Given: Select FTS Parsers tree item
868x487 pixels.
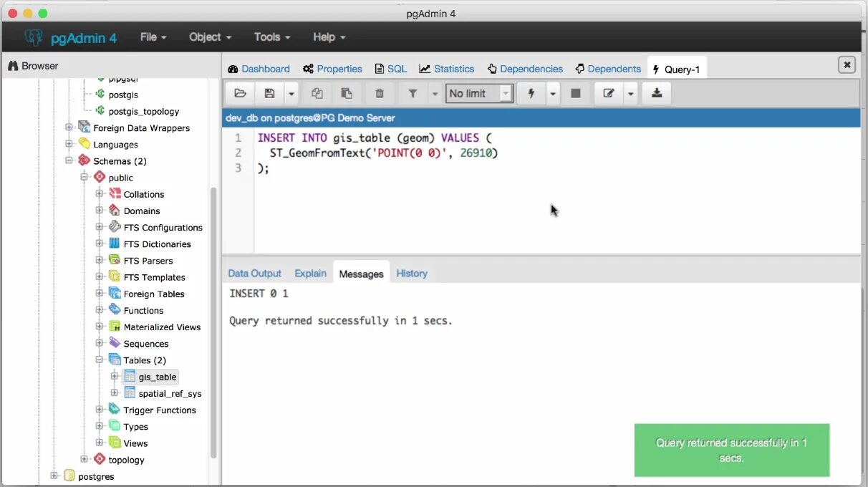Looking at the screenshot, I should [x=148, y=261].
